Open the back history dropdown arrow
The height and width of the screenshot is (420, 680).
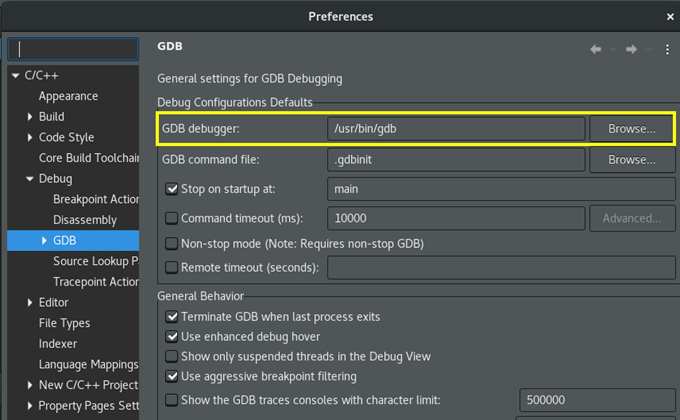pos(613,49)
